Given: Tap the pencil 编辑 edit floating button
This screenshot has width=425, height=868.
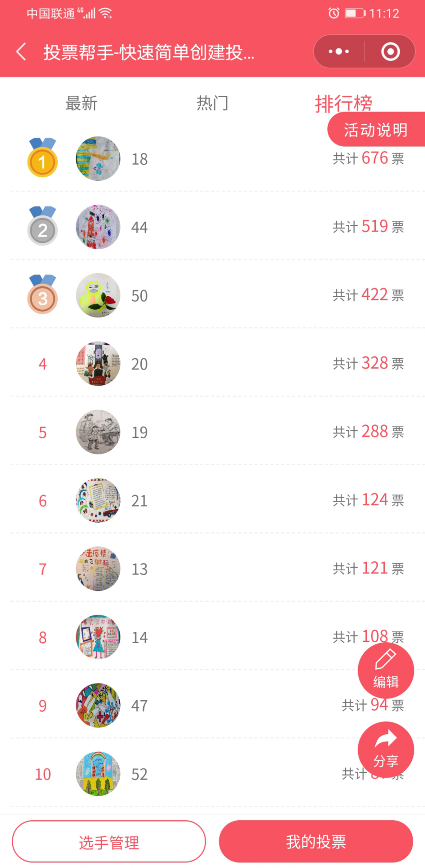Looking at the screenshot, I should coord(386,670).
